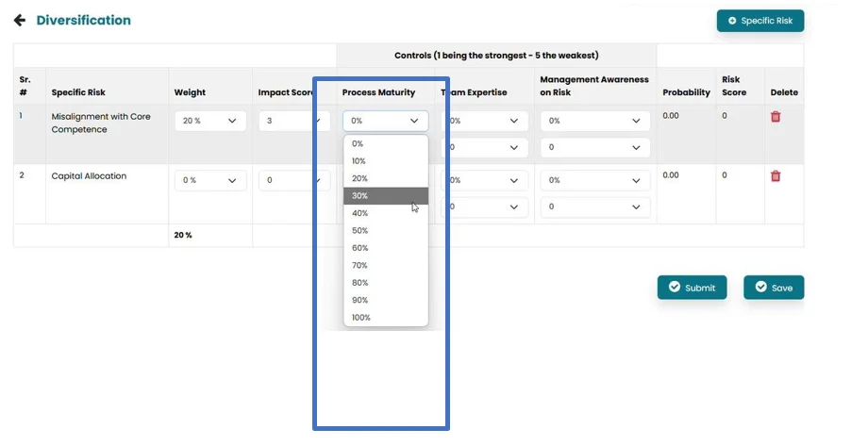This screenshot has height=446, width=868.
Task: Open Management Awareness score dropdown in row 1
Action: [x=596, y=148]
